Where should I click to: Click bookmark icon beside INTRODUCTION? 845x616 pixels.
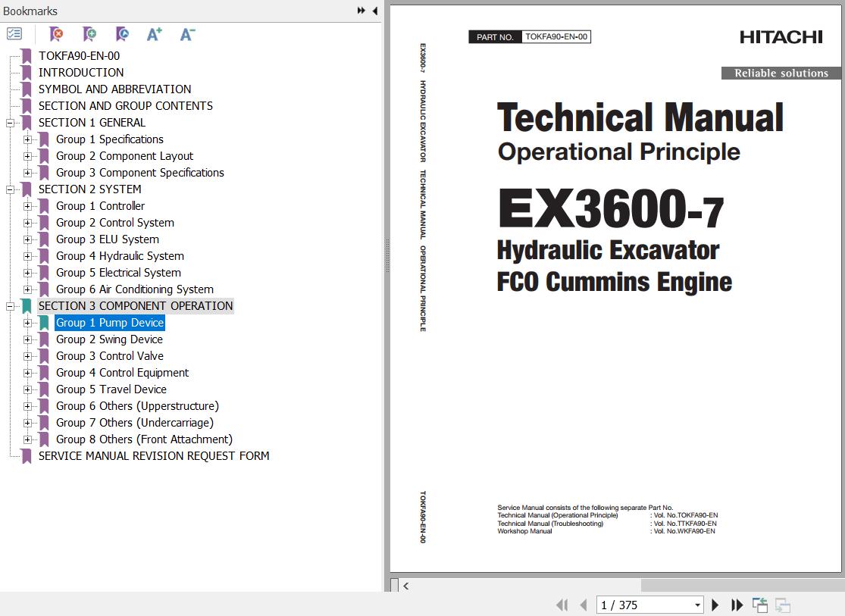[26, 73]
